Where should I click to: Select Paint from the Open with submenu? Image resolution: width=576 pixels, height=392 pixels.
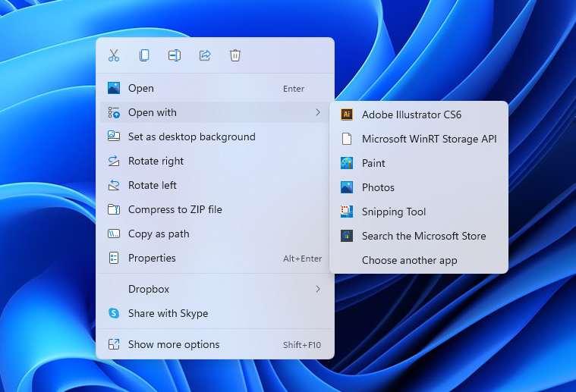tap(373, 163)
